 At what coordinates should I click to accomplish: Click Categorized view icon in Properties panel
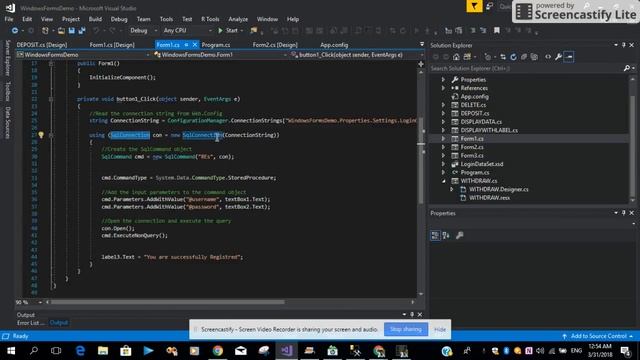(435, 236)
